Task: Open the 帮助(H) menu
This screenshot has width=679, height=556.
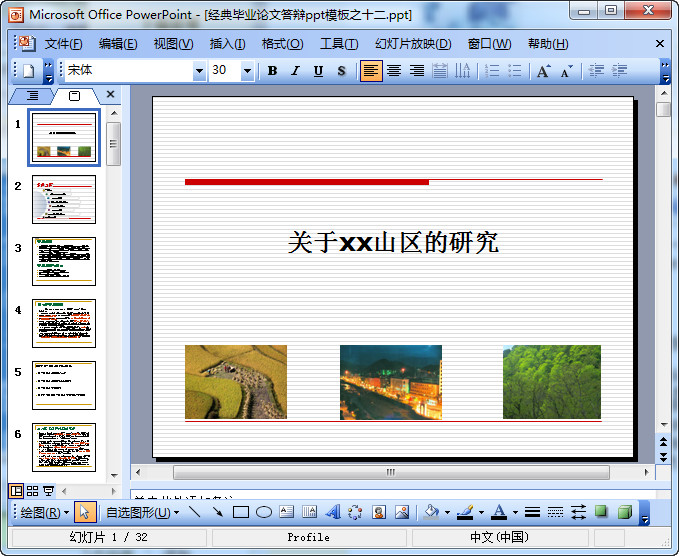Action: (548, 44)
